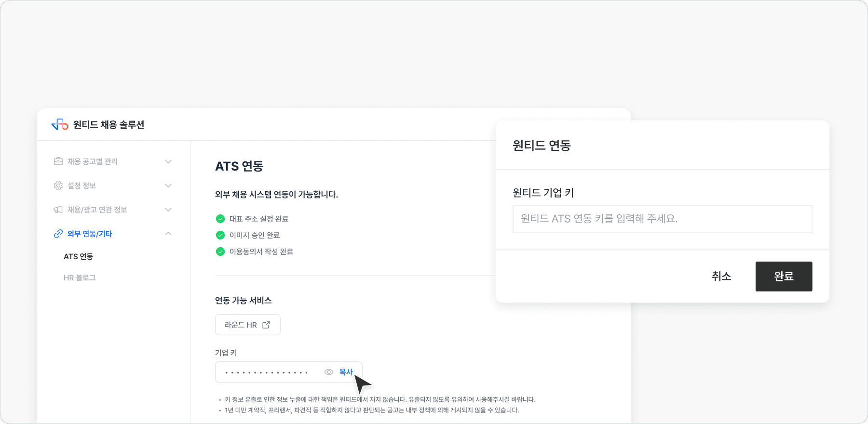868x424 pixels.
Task: Click the green check icon for 이용동의서 작성 완료
Action: (220, 252)
